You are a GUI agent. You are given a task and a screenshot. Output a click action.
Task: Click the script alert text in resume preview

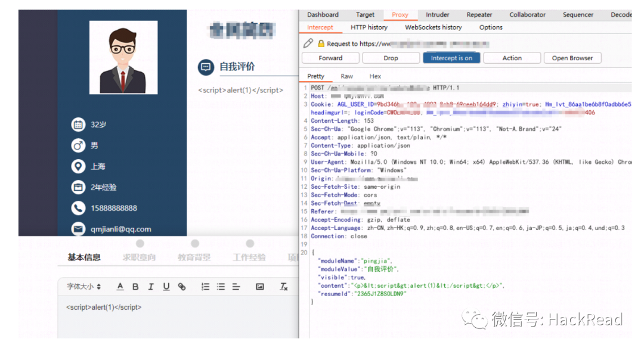point(240,91)
